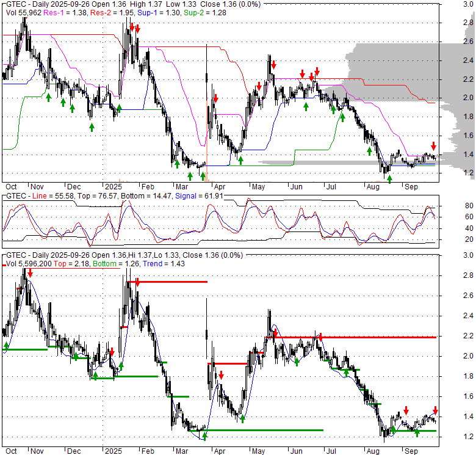Image resolution: width=476 pixels, height=455 pixels.
Task: Select the 'Top = 2.18' legend in bottom chart
Action: (71, 264)
